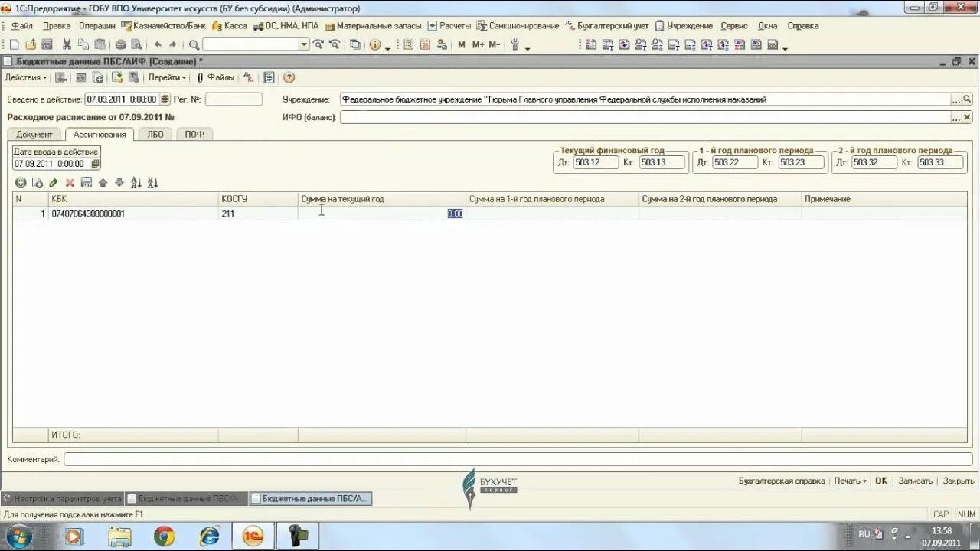Open the Бухгалтерский учет menu
Viewport: 980px width, 551px height.
pos(606,26)
